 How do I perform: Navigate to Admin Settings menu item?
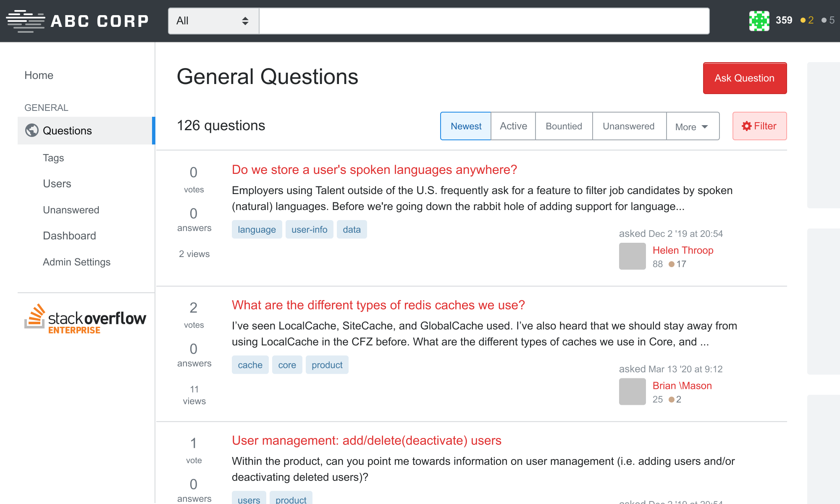tap(76, 262)
